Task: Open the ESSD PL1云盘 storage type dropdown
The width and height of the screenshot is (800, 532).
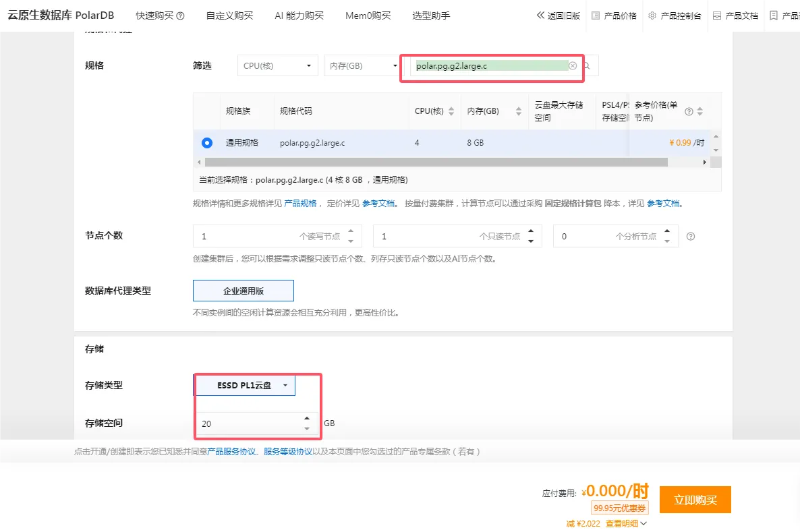Action: 245,385
